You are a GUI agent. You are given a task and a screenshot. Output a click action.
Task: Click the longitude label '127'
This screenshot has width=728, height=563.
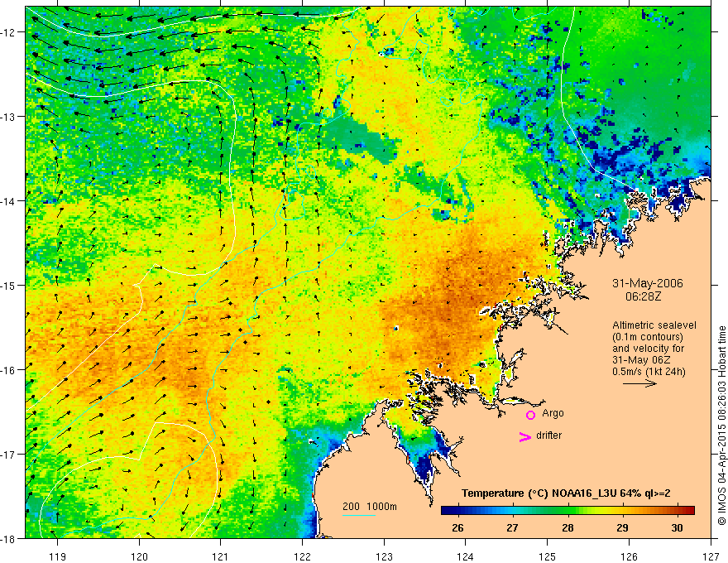tap(711, 556)
